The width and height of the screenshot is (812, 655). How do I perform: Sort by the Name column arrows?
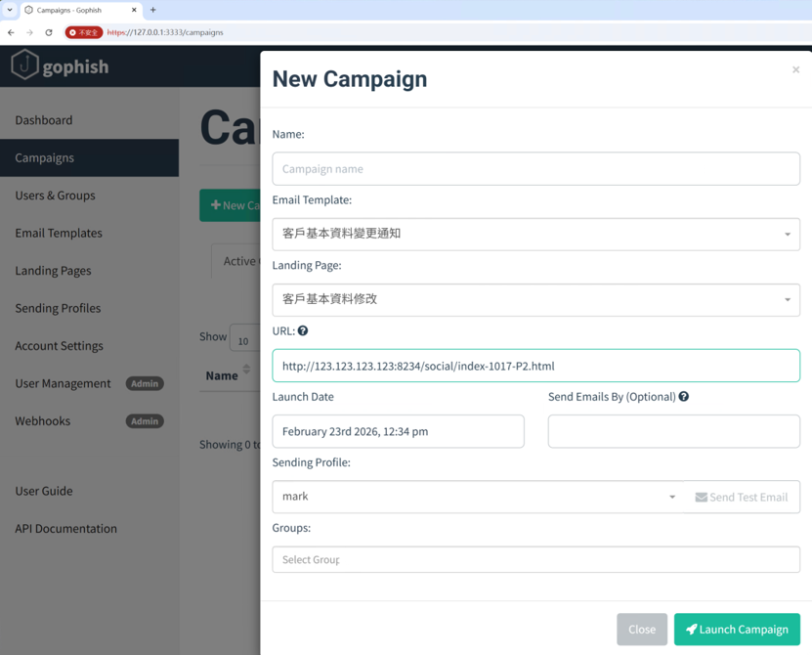click(x=246, y=369)
